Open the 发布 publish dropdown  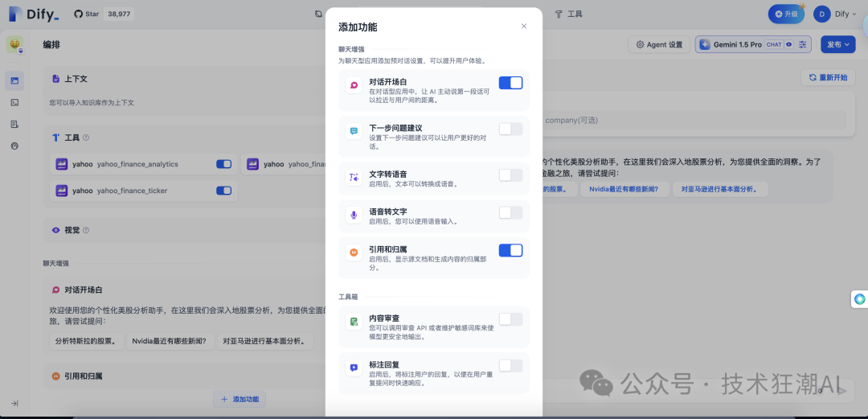838,45
